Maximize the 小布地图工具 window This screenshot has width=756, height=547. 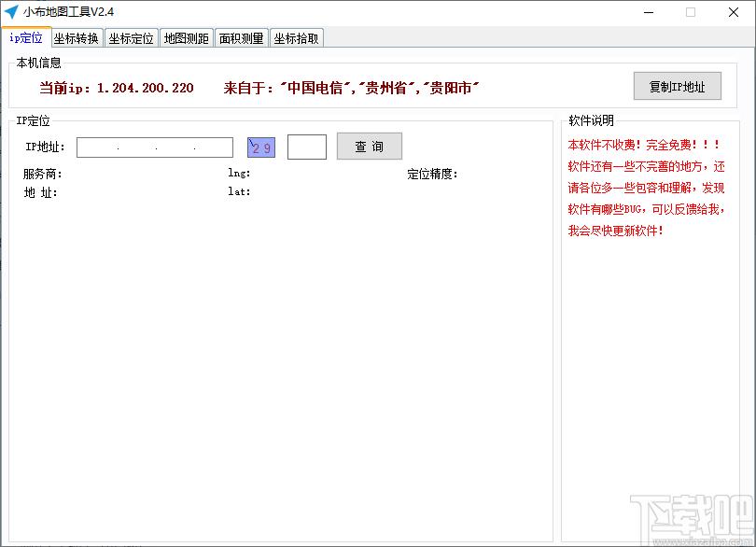coord(691,12)
